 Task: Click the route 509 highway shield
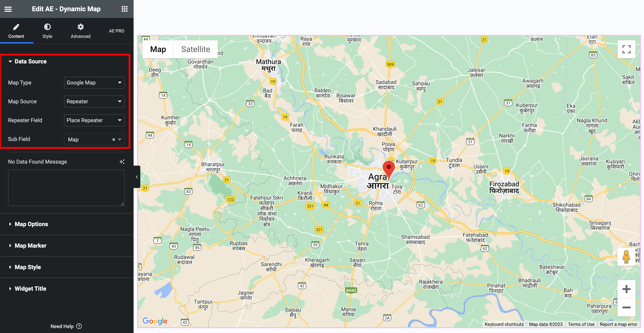click(x=390, y=65)
